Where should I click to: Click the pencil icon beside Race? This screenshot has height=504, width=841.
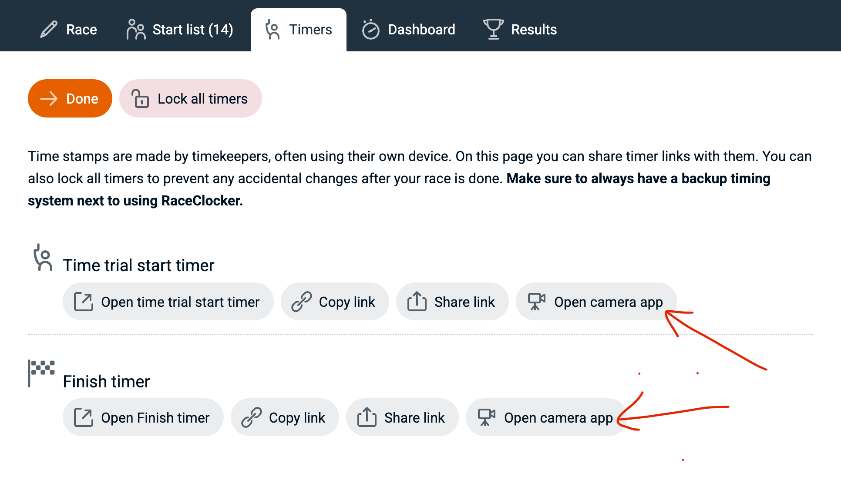pyautogui.click(x=49, y=30)
